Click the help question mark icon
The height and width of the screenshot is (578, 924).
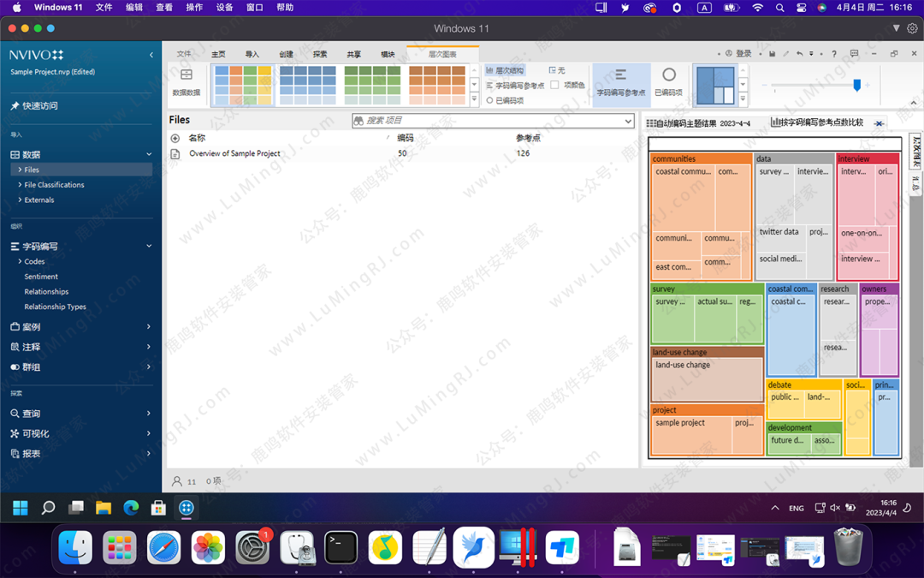[x=834, y=54]
